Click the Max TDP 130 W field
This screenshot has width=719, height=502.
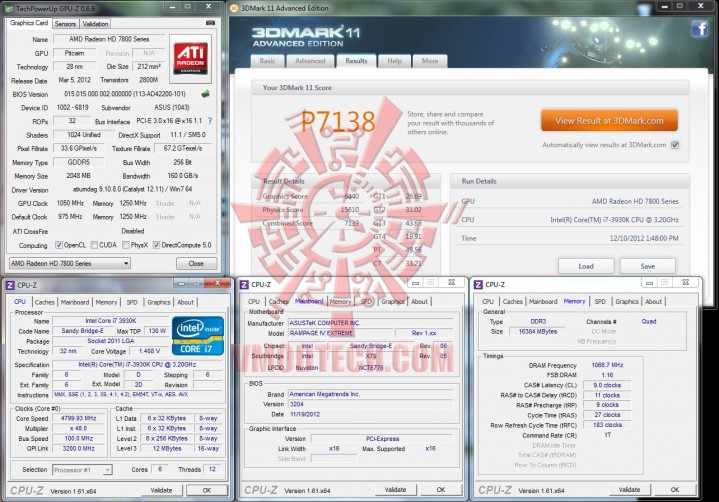157,331
